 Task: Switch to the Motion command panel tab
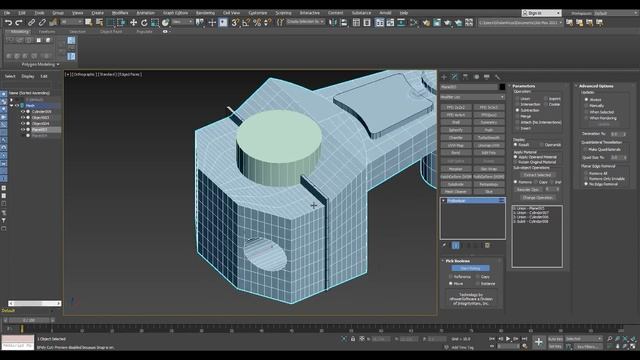coord(476,77)
